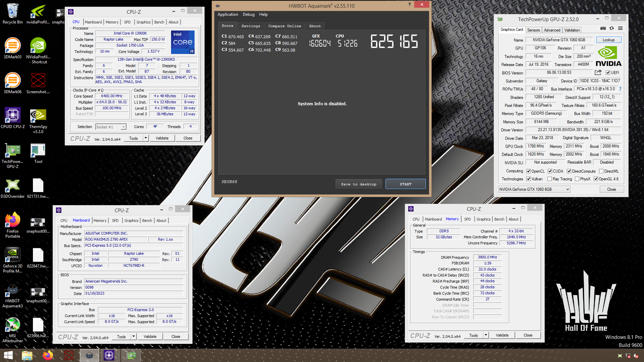This screenshot has width=644, height=362.
Task: Take a GPU-Z screenshot with camera icon
Action: click(603, 28)
